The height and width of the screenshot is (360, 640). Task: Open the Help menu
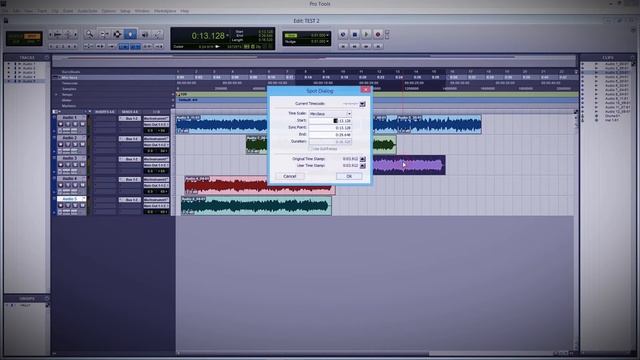point(184,11)
